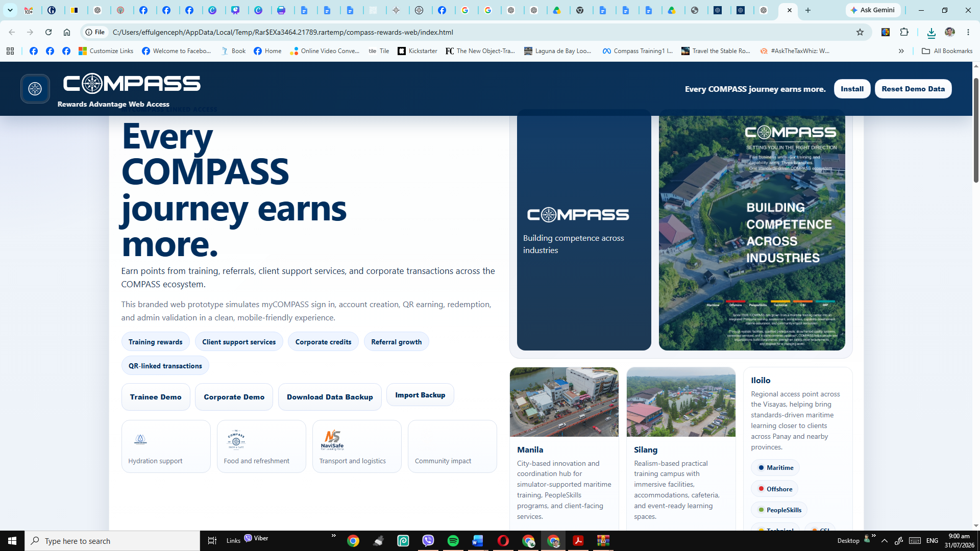Screen dimensions: 980x551
Task: Click the COMPASS brew cafe partner logo
Action: tap(236, 439)
